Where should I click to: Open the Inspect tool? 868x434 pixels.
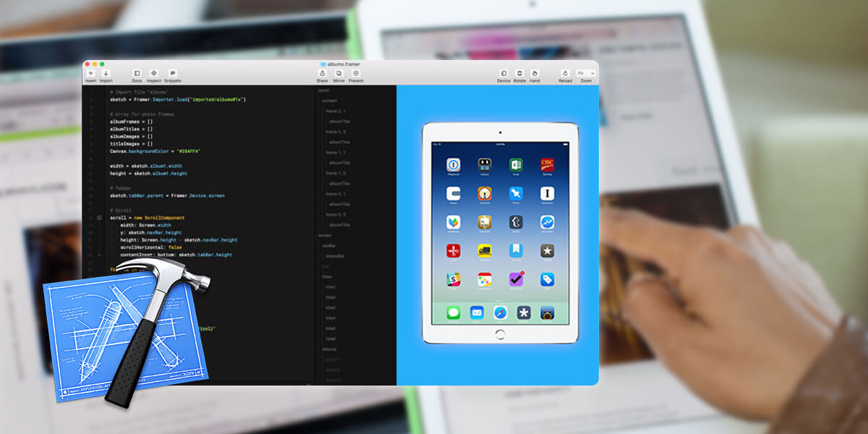click(x=154, y=73)
